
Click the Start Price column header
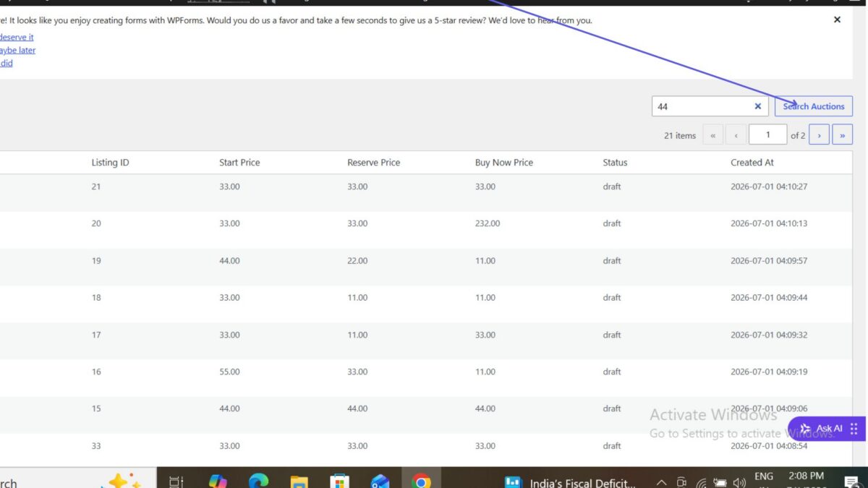tap(239, 163)
